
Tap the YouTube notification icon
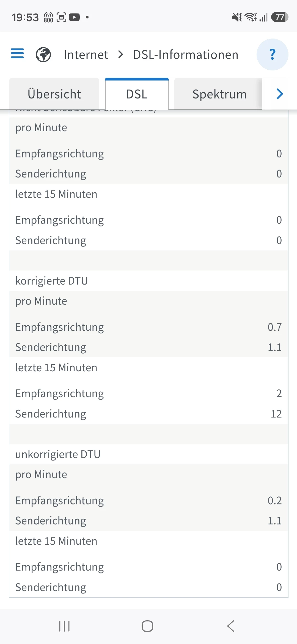pos(74,17)
